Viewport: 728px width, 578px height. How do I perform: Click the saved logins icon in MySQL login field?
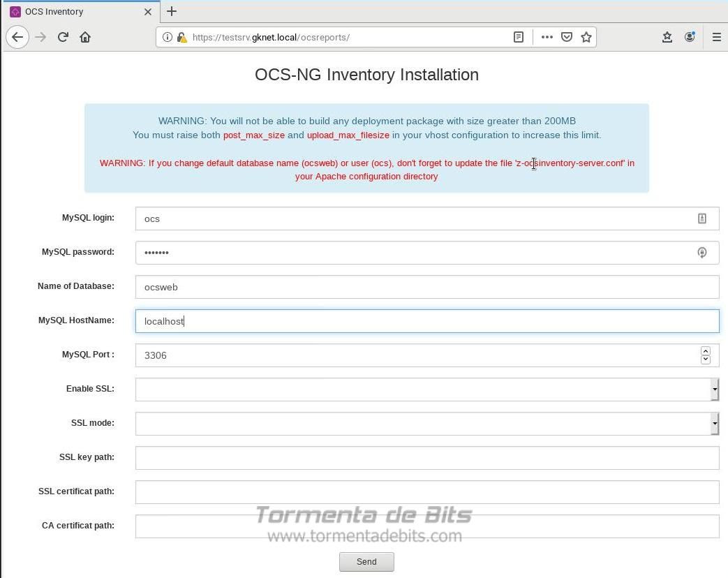[702, 218]
